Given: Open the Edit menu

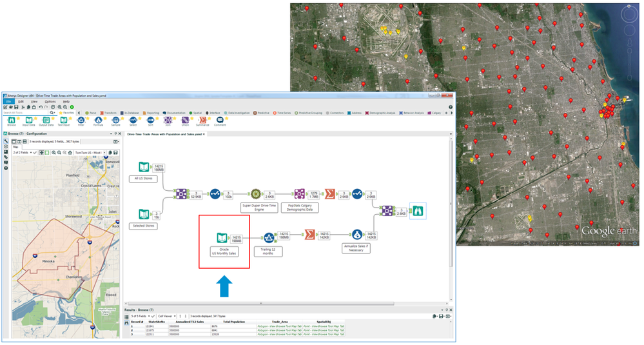Looking at the screenshot, I should click(x=21, y=101).
